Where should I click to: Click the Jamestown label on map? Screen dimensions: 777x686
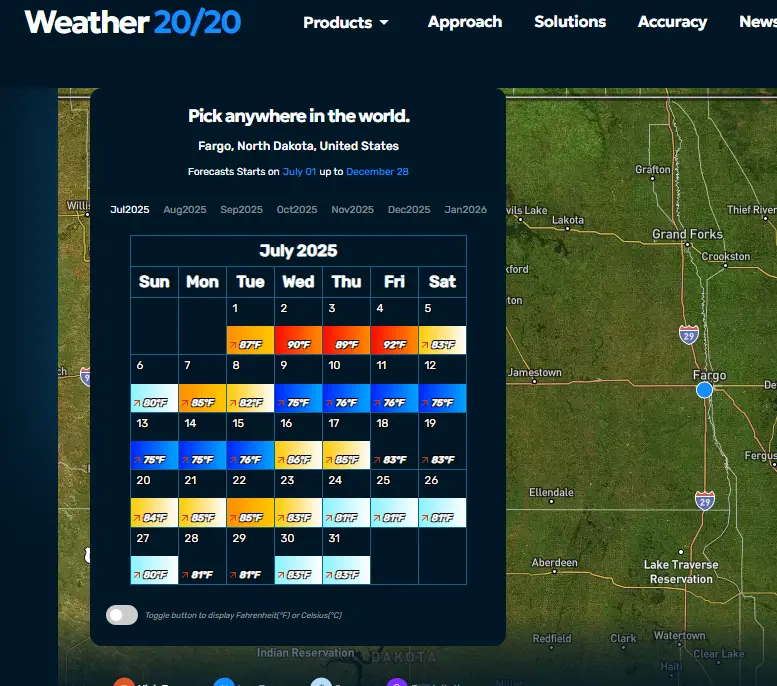tap(535, 372)
